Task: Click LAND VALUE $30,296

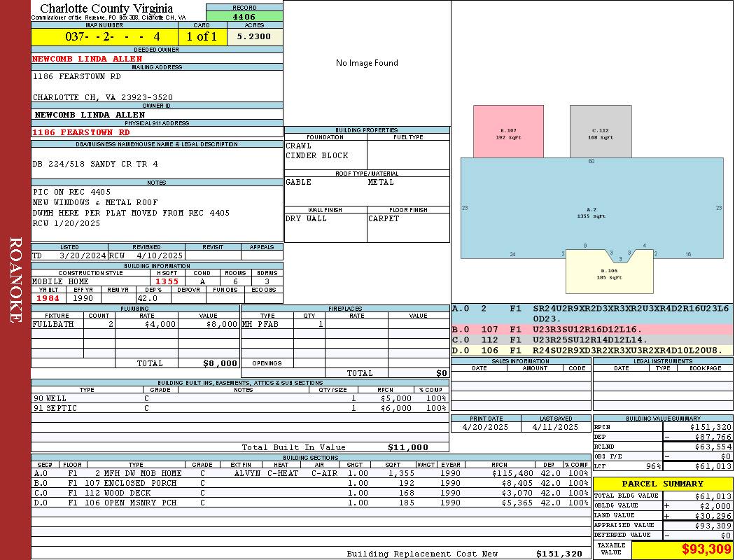Action: coord(713,515)
